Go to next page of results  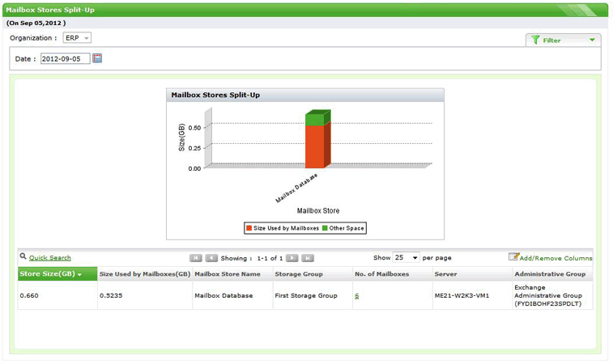[292, 258]
